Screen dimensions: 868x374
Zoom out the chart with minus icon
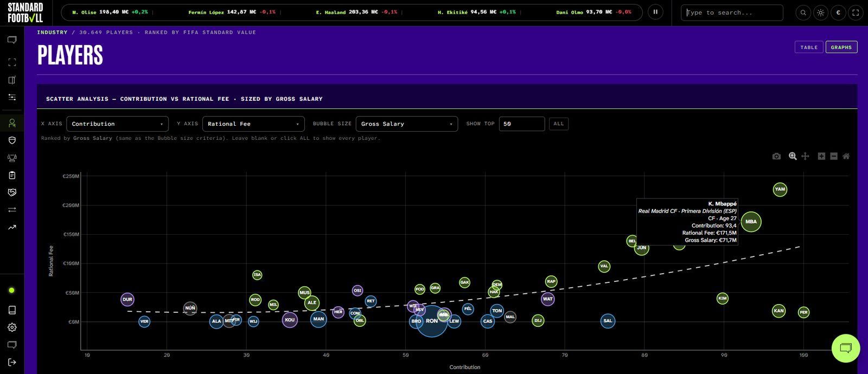[834, 156]
